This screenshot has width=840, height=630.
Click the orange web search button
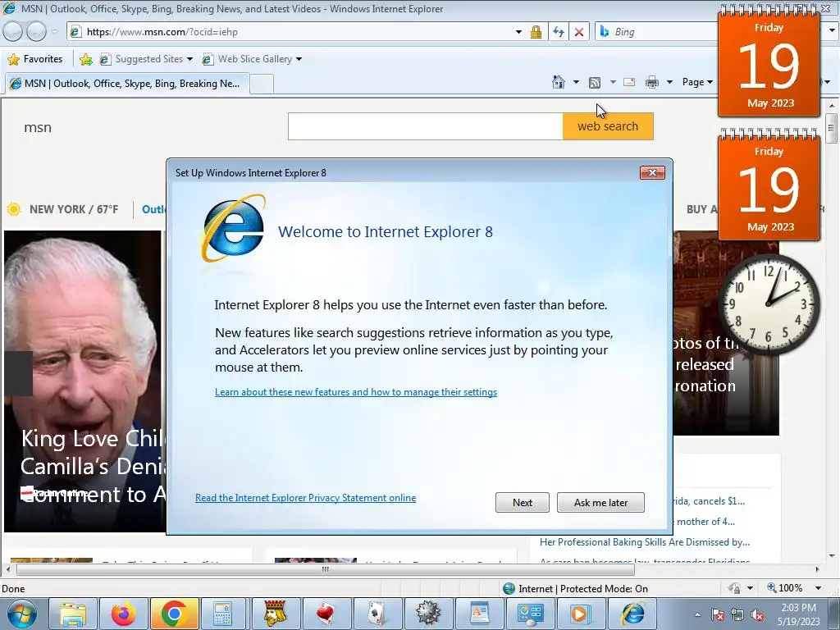[x=608, y=126]
